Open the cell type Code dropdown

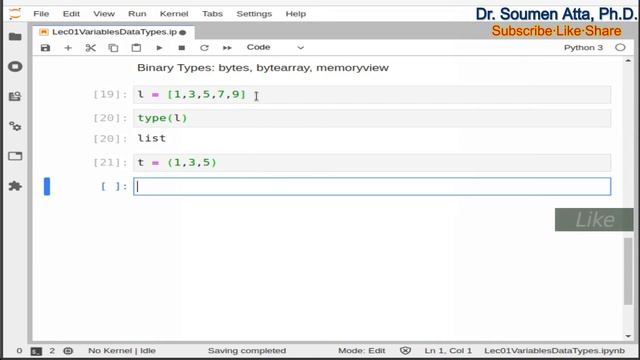click(x=276, y=47)
